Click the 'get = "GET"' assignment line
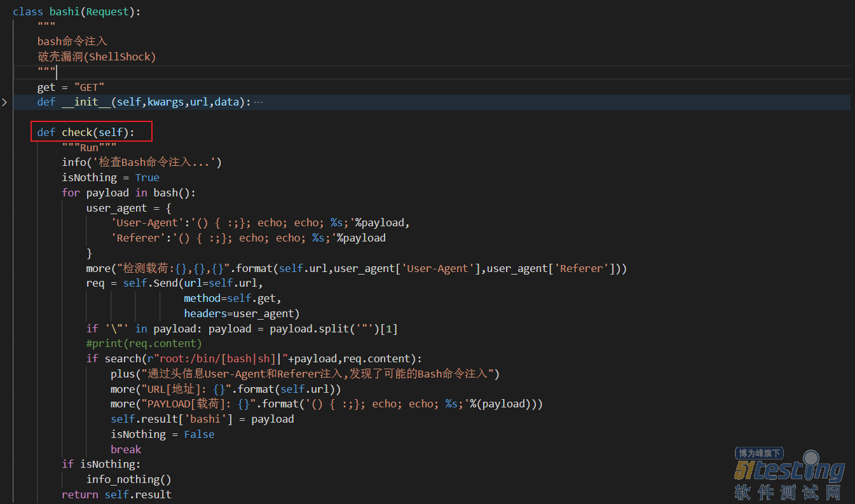855x504 pixels. pos(71,87)
